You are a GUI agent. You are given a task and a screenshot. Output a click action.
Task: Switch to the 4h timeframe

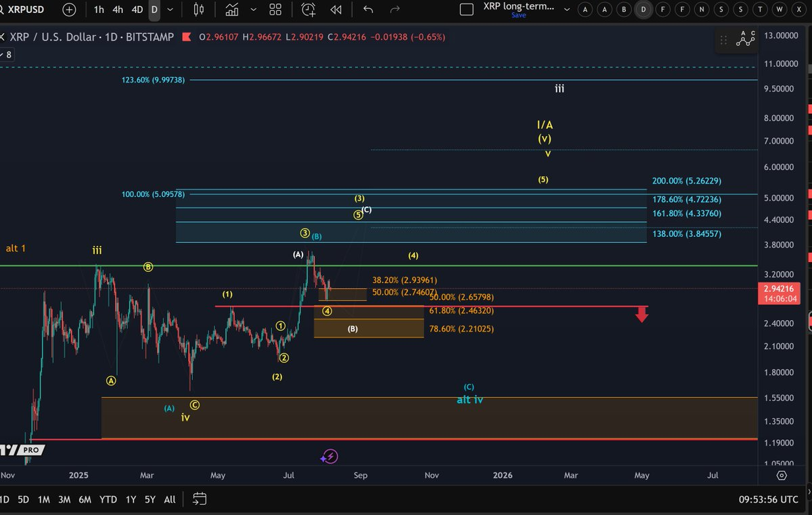tap(118, 9)
